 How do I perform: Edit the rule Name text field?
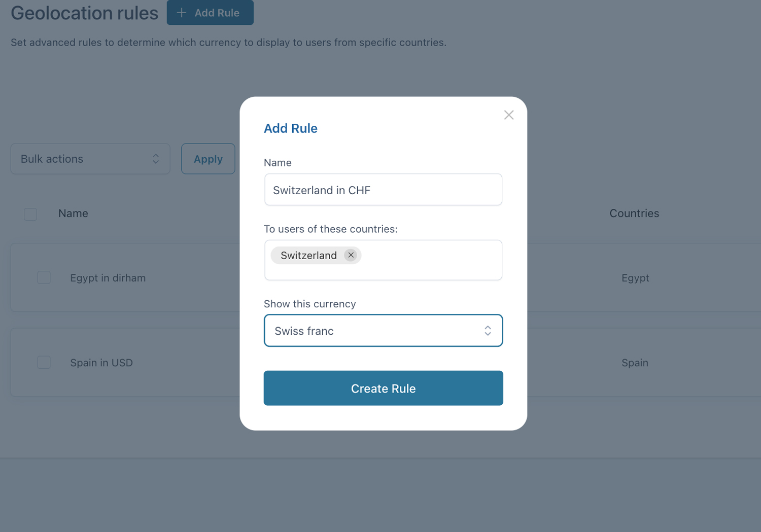click(x=383, y=190)
